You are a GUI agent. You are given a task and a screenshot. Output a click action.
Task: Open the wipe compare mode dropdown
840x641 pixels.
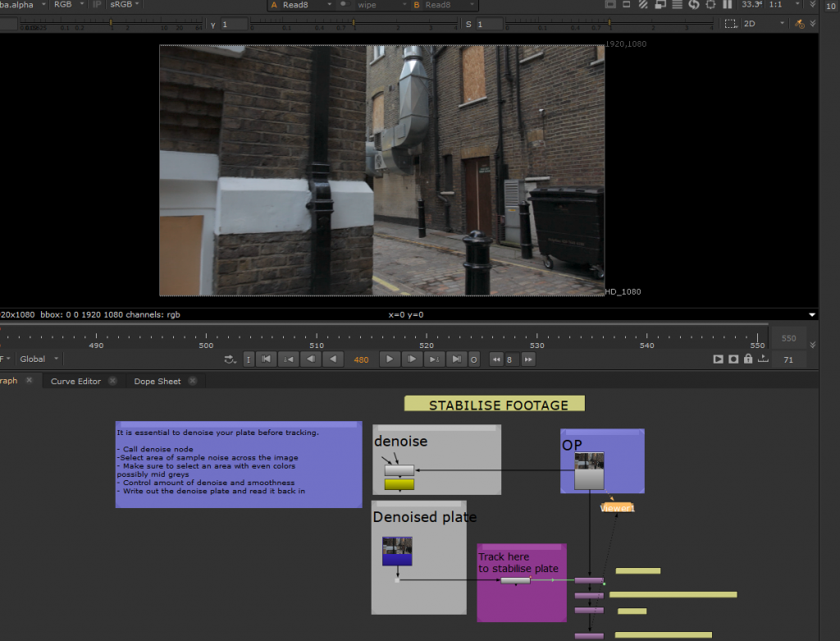381,5
